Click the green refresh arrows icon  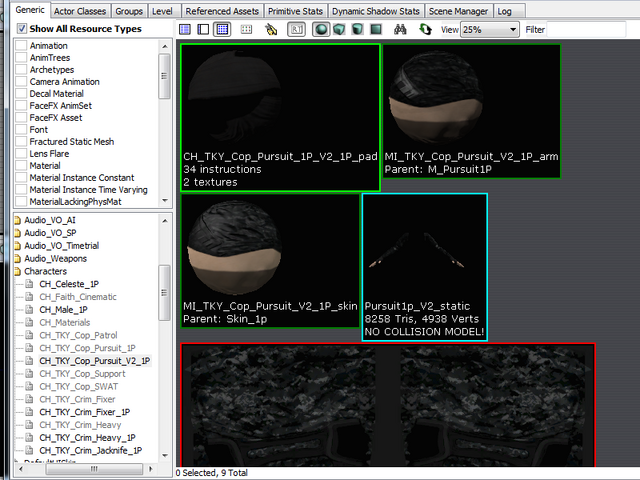click(x=425, y=29)
